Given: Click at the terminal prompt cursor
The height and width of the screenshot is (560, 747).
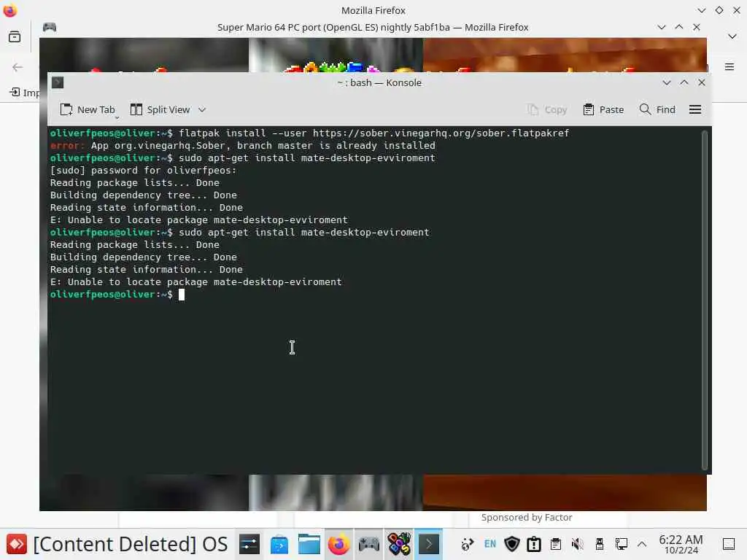Looking at the screenshot, I should tap(182, 295).
